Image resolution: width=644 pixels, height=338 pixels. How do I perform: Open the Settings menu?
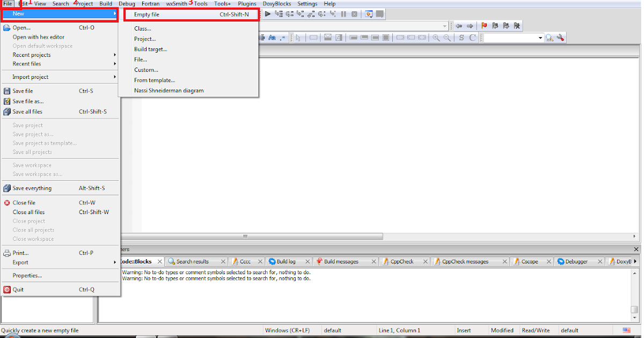pyautogui.click(x=308, y=4)
